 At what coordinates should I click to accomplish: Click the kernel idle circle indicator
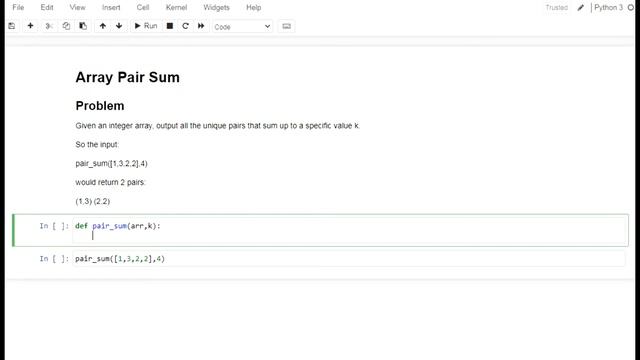point(631,7)
